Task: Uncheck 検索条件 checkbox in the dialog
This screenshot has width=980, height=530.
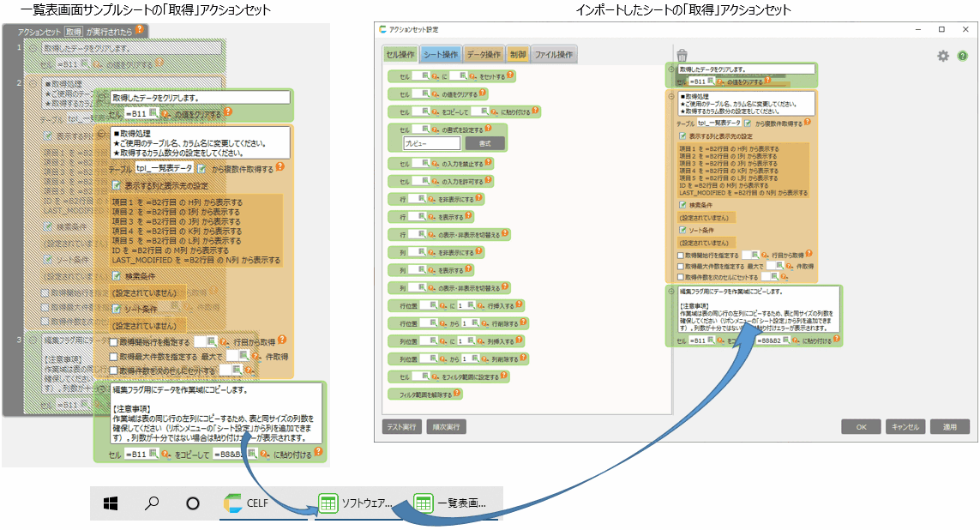Action: (x=682, y=206)
